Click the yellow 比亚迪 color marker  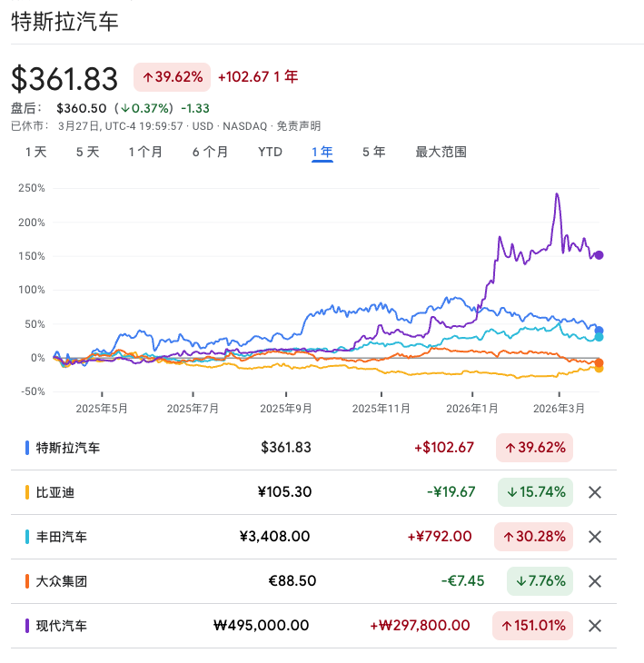27,492
